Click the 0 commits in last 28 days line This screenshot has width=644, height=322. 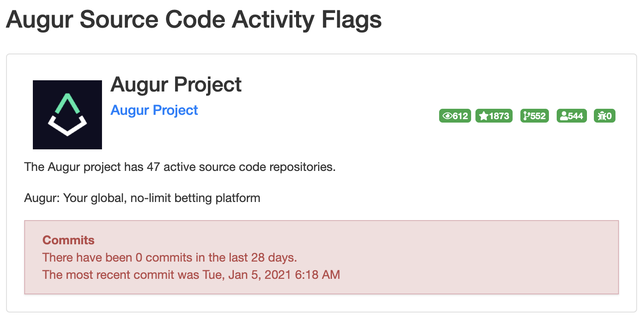tap(170, 258)
